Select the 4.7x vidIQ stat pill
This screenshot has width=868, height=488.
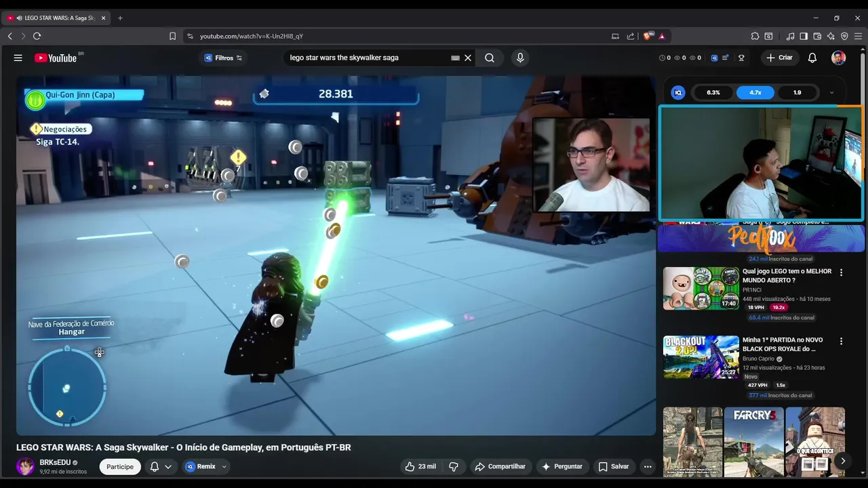(x=755, y=92)
